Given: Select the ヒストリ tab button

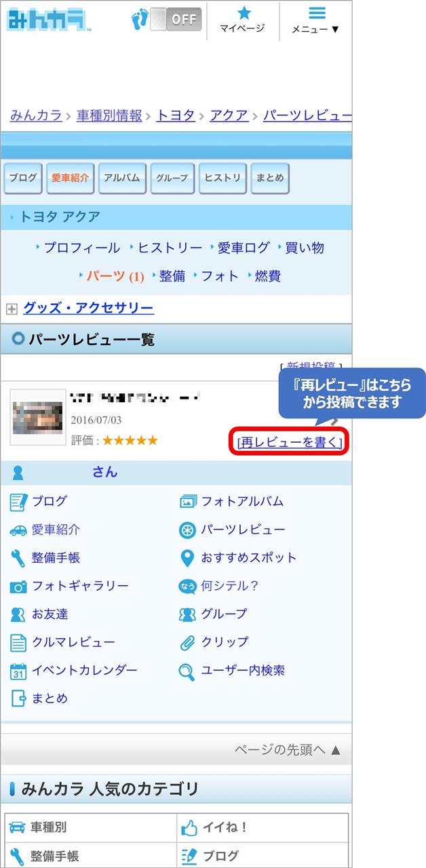Looking at the screenshot, I should click(x=223, y=178).
